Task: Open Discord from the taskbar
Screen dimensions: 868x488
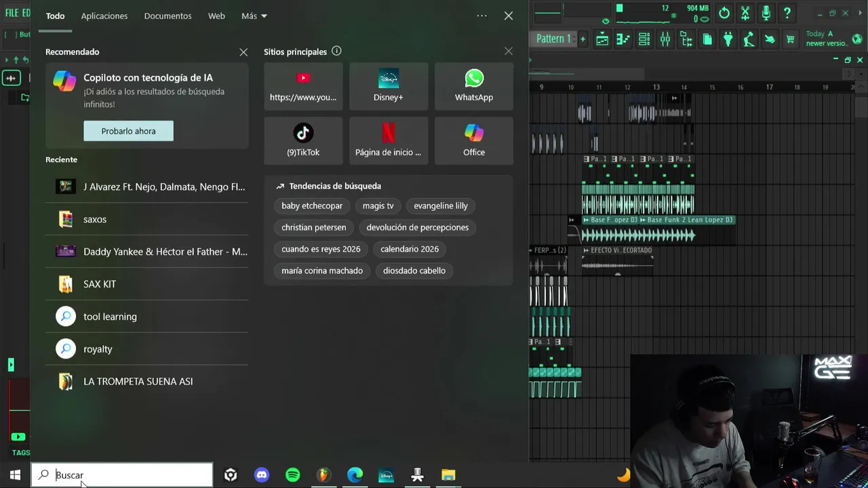Action: coord(262,475)
